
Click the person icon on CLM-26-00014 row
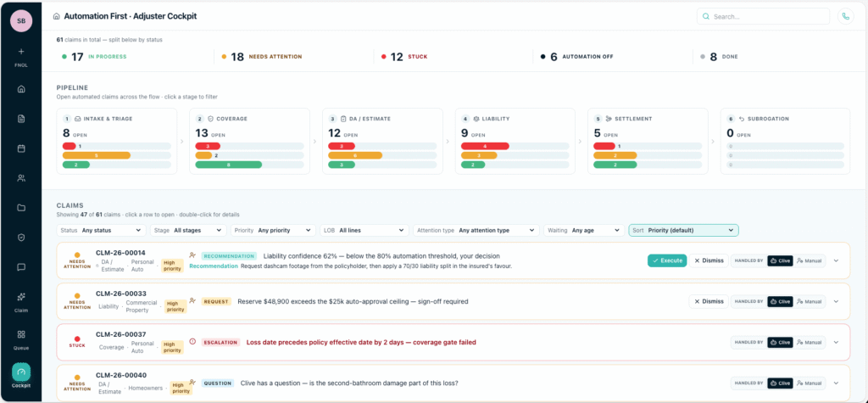pos(192,255)
